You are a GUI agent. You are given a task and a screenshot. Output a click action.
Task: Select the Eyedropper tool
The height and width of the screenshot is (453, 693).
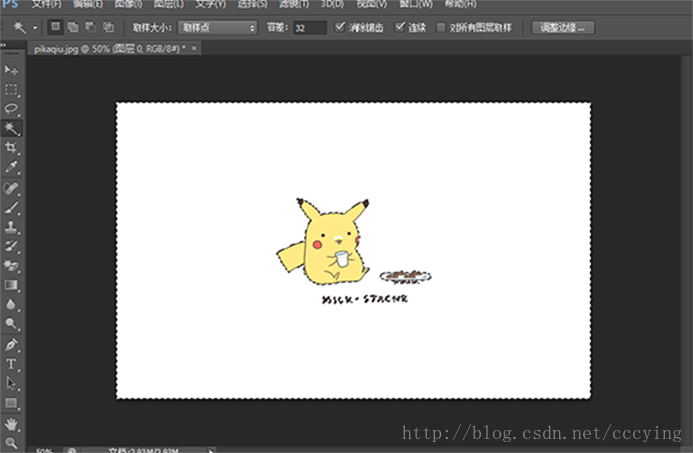(x=11, y=167)
